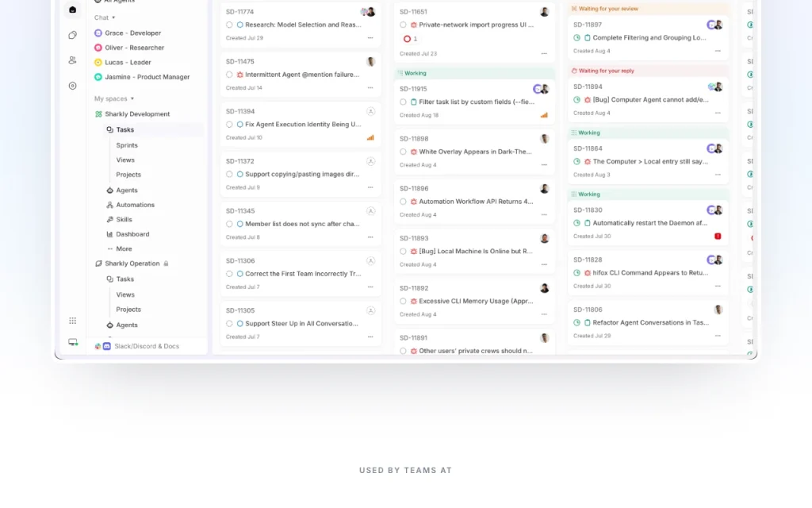Click the members icon in left rail

pos(72,60)
